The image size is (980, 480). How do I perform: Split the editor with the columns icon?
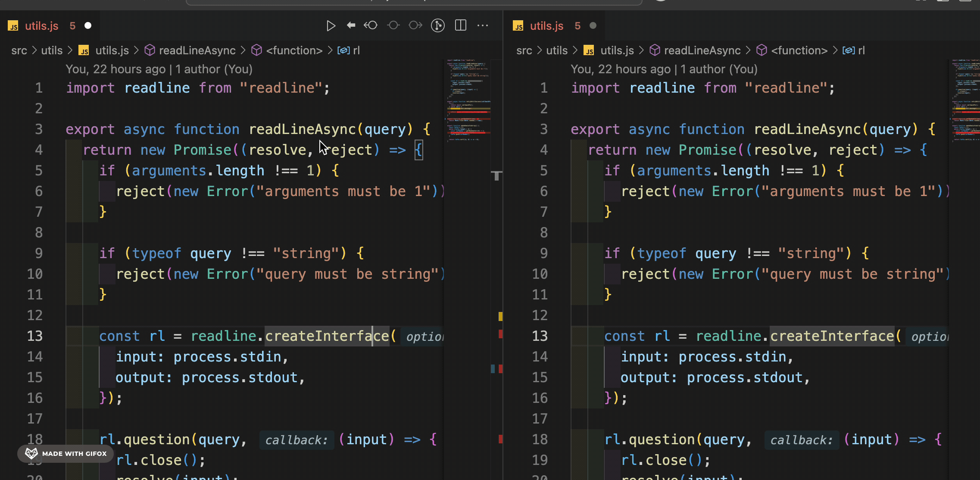pos(461,25)
